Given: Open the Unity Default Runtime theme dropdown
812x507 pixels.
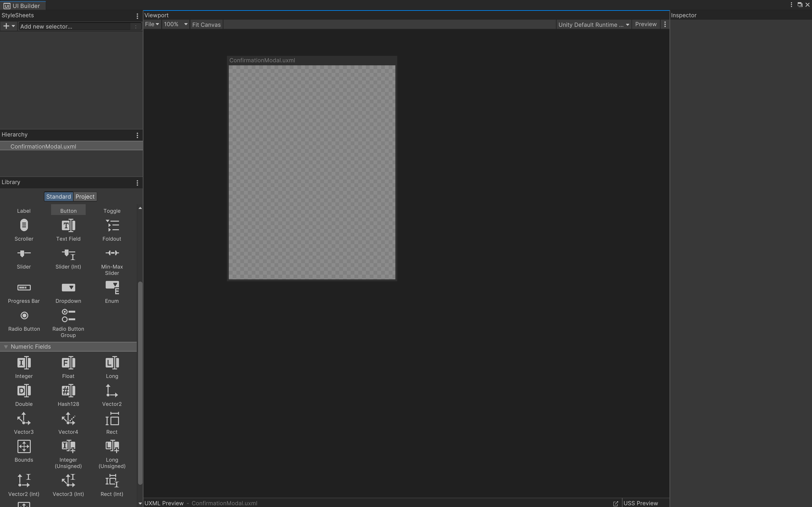Looking at the screenshot, I should pyautogui.click(x=593, y=25).
